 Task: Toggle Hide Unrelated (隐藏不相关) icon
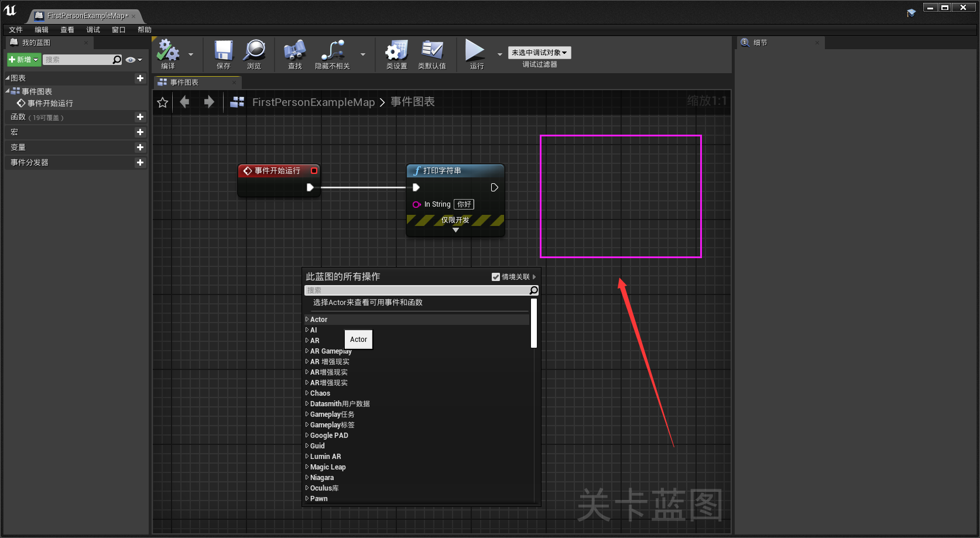click(333, 50)
